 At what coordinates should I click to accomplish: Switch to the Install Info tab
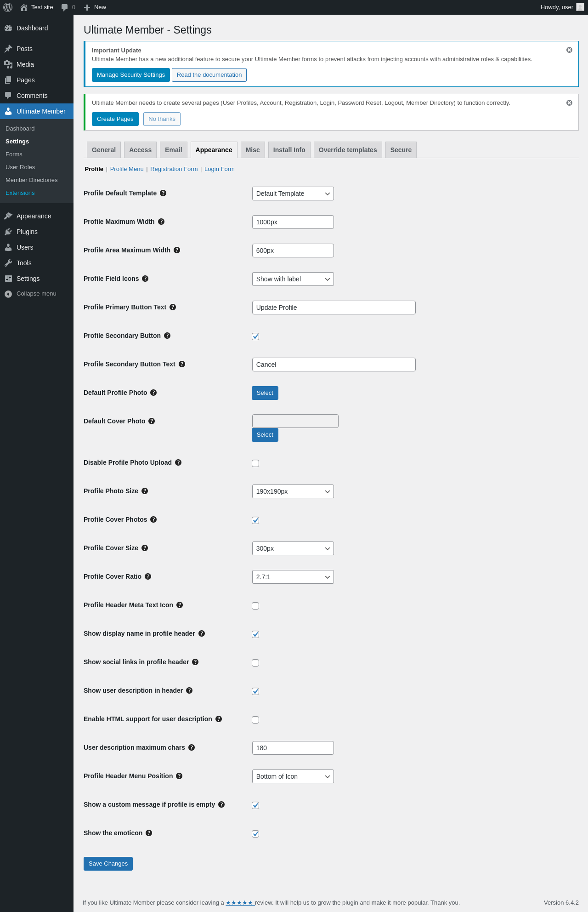289,150
